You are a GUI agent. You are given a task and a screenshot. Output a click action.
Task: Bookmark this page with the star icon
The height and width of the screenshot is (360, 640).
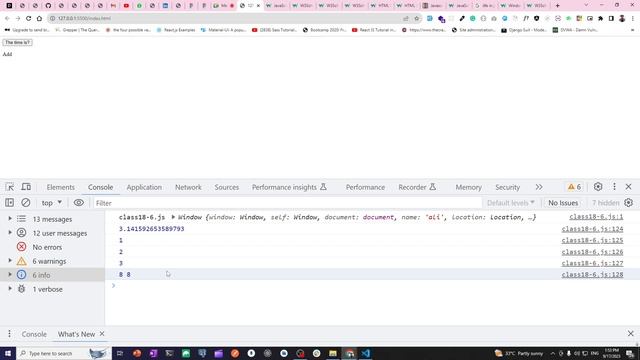[417, 18]
